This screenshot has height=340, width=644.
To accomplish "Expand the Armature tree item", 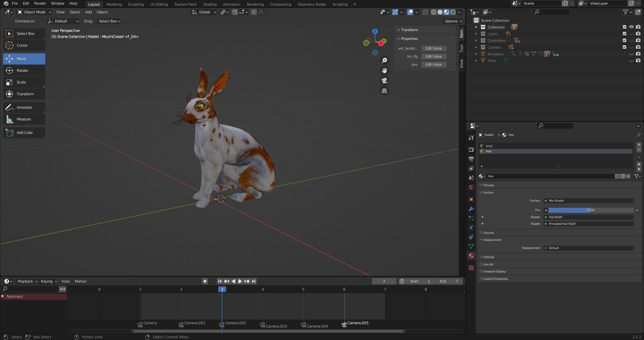I will [476, 54].
